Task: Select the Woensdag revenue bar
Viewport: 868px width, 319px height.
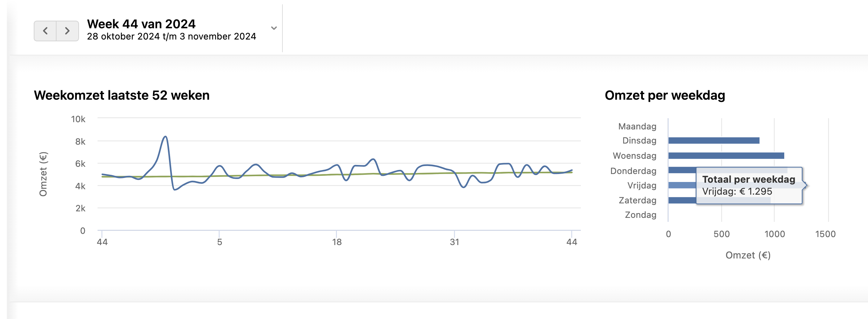Action: (x=726, y=156)
